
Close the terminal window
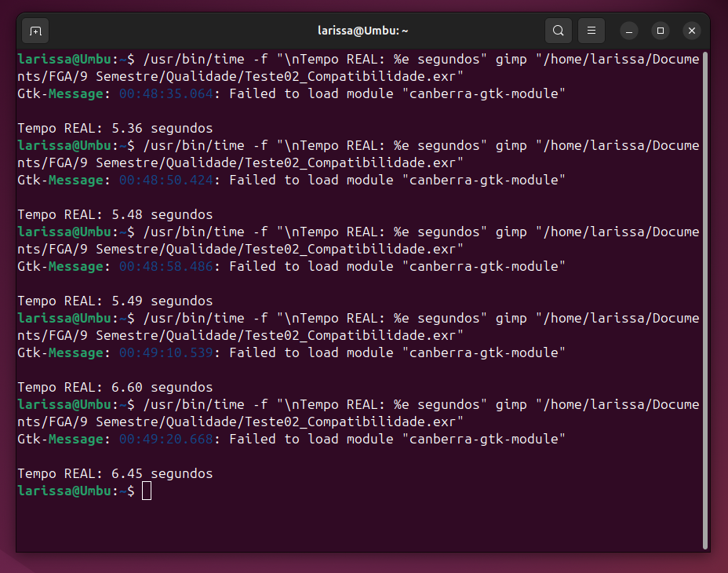(x=691, y=31)
